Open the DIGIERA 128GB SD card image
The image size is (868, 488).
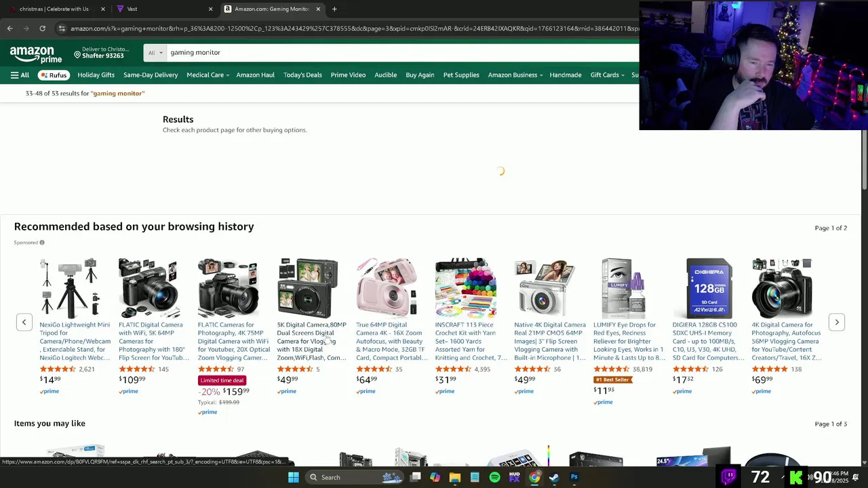click(709, 288)
